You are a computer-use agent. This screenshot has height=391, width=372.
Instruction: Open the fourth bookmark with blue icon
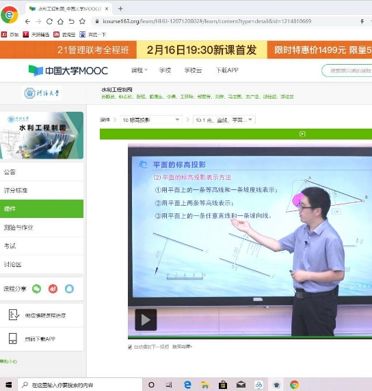point(92,35)
